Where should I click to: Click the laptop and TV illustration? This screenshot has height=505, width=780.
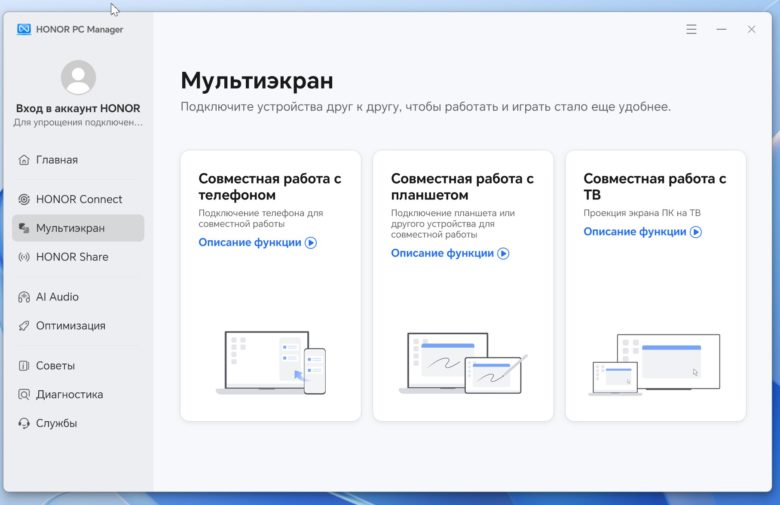click(x=654, y=365)
